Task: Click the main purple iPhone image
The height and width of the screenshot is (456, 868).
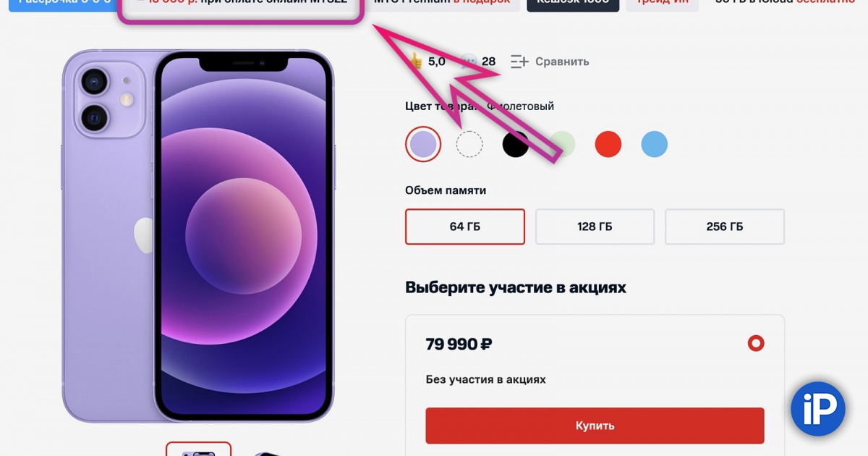Action: tap(198, 236)
